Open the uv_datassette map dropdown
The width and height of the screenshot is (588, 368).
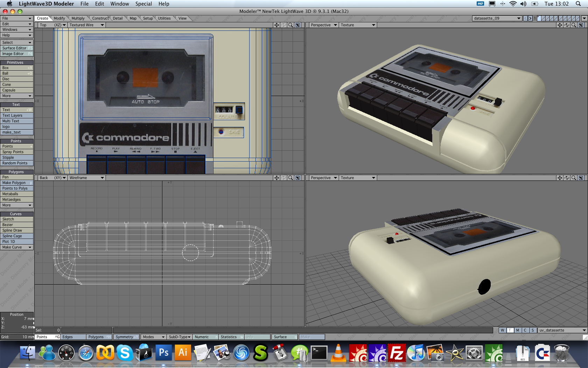click(x=562, y=330)
